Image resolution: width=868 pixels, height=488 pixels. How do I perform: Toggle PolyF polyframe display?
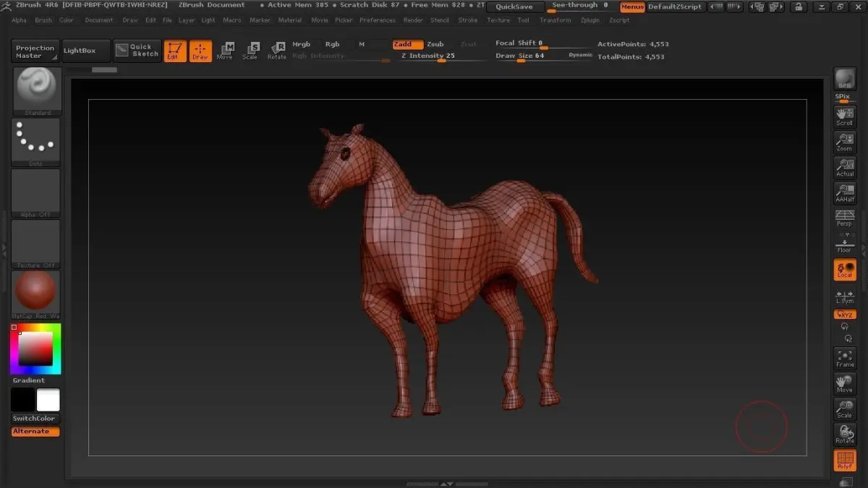point(845,461)
